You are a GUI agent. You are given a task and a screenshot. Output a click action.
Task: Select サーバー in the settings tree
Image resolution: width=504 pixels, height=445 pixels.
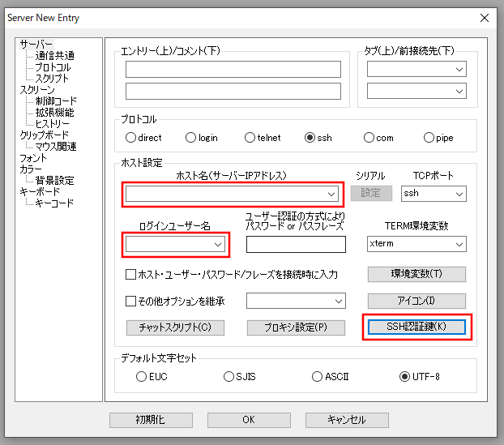pos(36,44)
